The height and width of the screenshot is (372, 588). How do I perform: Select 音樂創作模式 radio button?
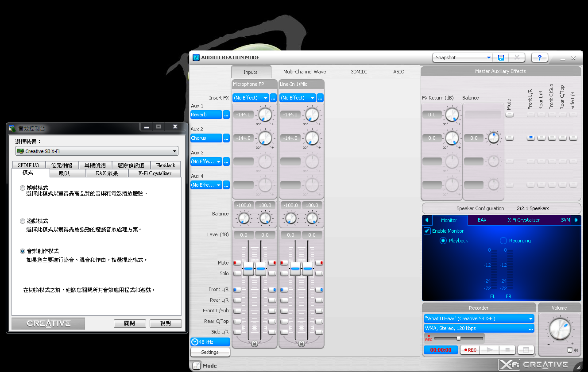point(23,251)
